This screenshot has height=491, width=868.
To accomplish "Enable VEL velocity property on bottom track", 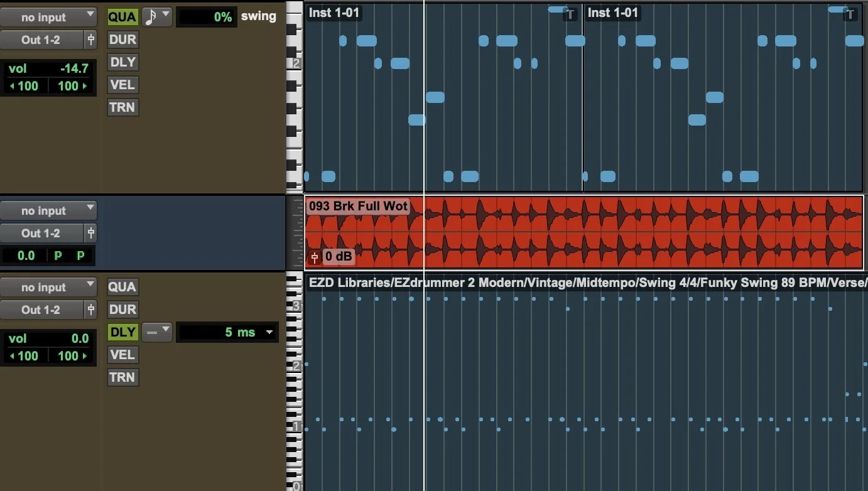I will click(122, 355).
